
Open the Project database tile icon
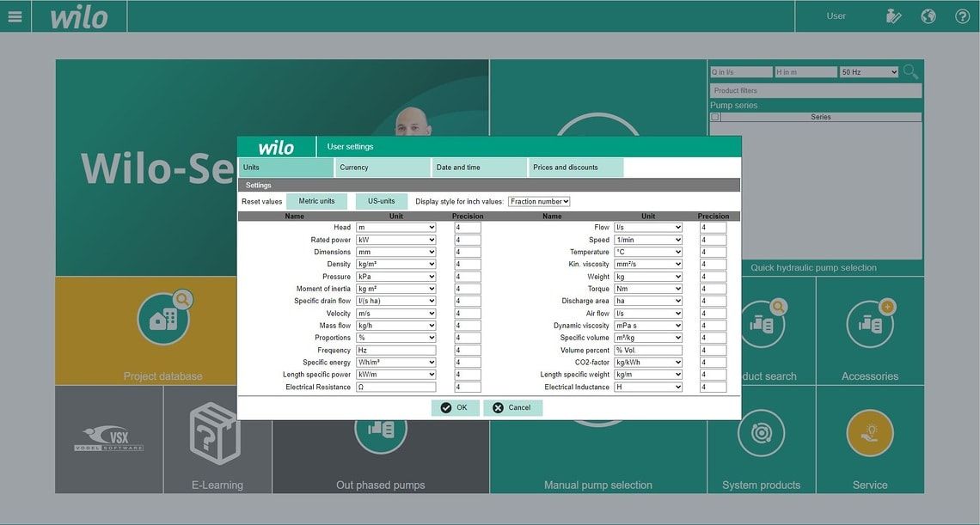163,320
